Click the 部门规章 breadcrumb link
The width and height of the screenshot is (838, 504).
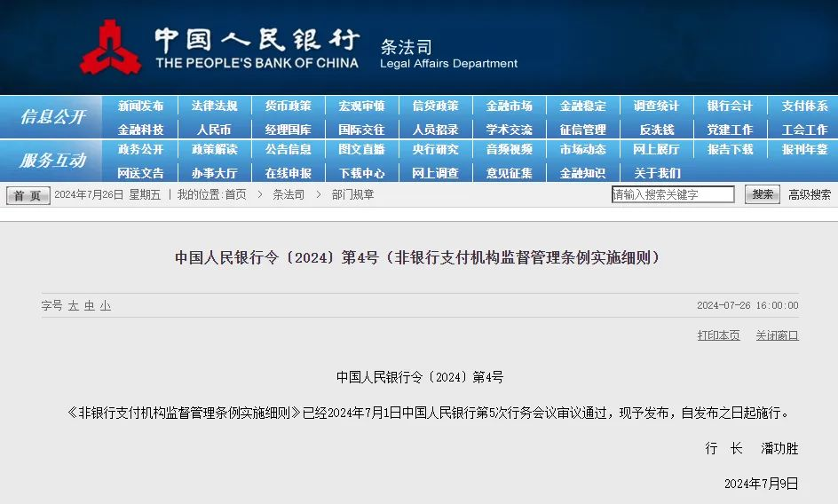[353, 194]
